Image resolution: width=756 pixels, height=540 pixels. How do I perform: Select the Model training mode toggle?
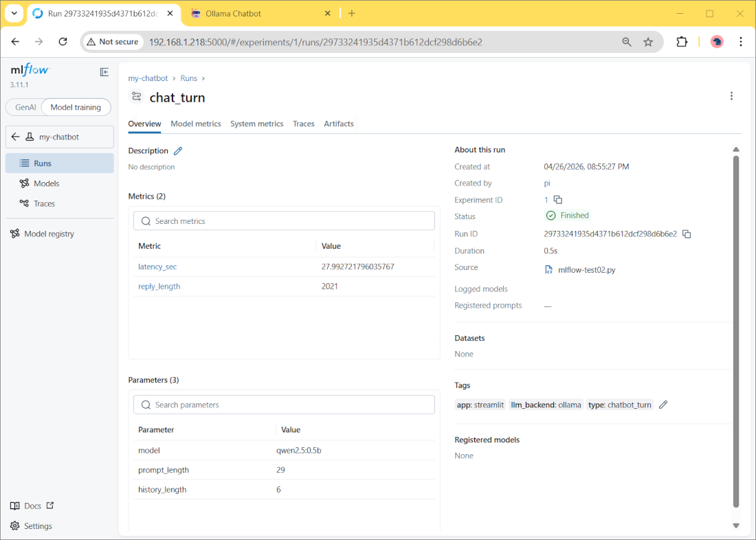coord(76,107)
